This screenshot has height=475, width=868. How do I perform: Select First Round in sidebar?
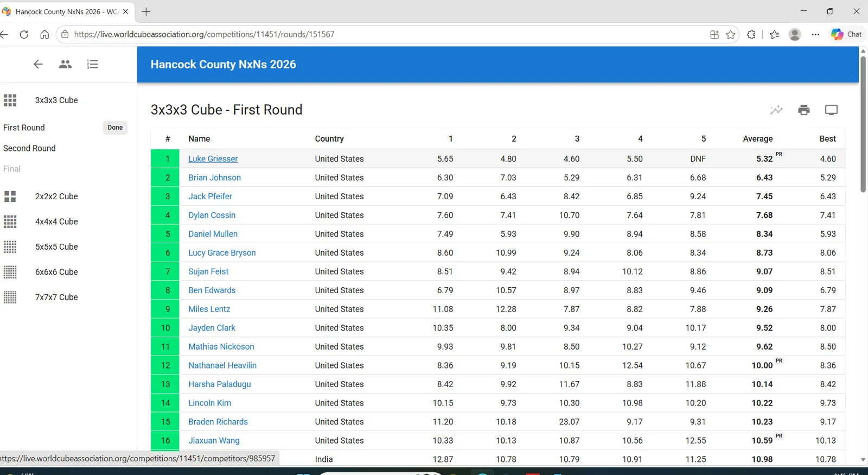(24, 128)
